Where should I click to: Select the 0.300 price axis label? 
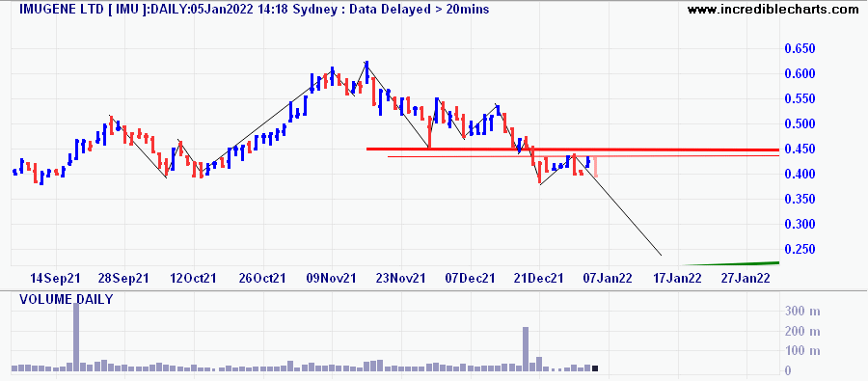click(800, 225)
